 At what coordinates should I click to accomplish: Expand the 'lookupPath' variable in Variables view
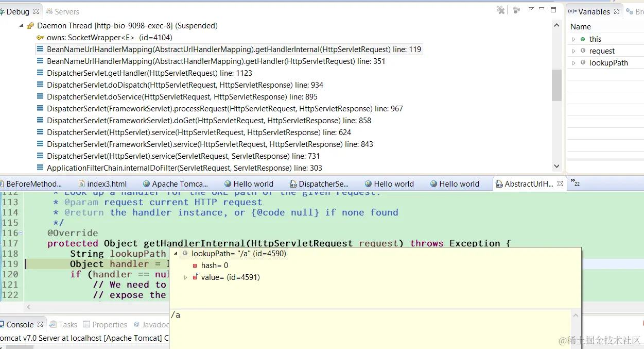(x=574, y=63)
